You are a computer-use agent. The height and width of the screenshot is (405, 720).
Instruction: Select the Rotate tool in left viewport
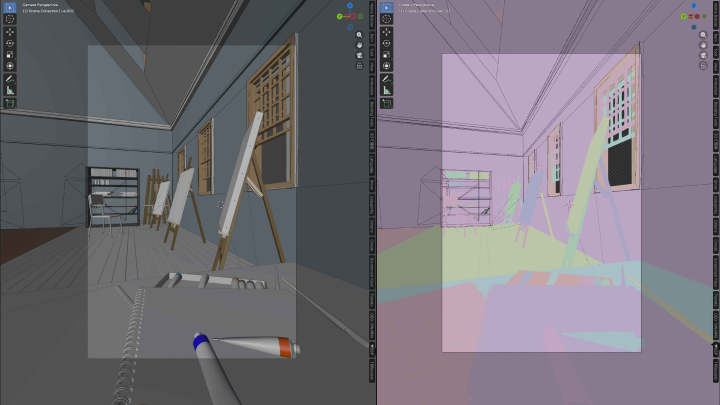[10, 43]
